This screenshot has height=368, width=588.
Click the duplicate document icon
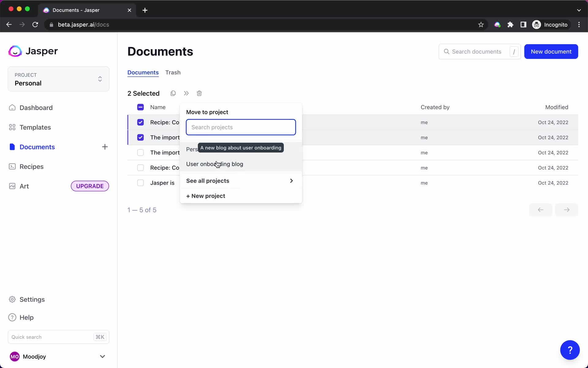(x=173, y=93)
